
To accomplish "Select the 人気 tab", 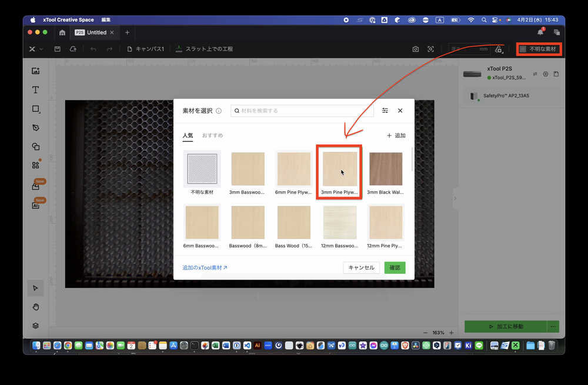I will 188,135.
